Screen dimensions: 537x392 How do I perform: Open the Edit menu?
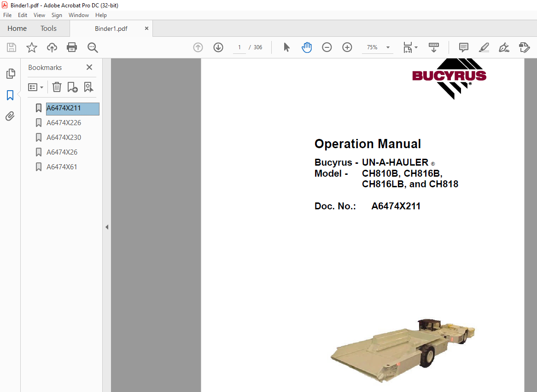point(23,15)
